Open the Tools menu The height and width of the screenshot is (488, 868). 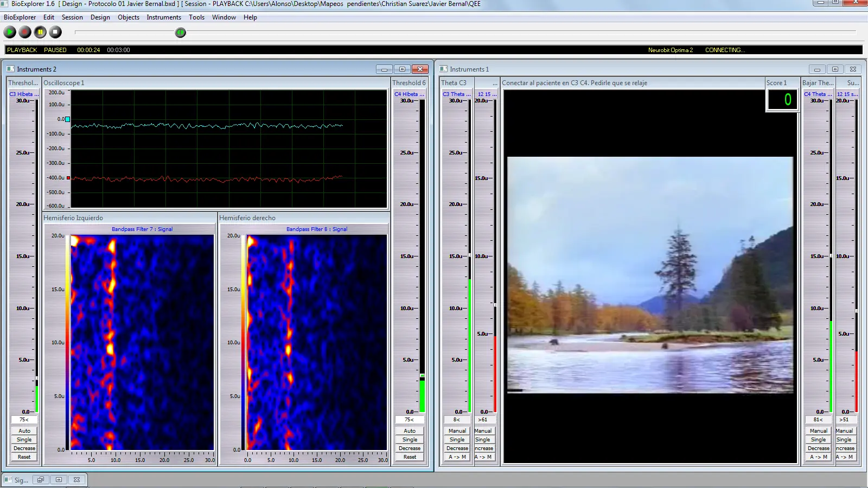(x=197, y=17)
